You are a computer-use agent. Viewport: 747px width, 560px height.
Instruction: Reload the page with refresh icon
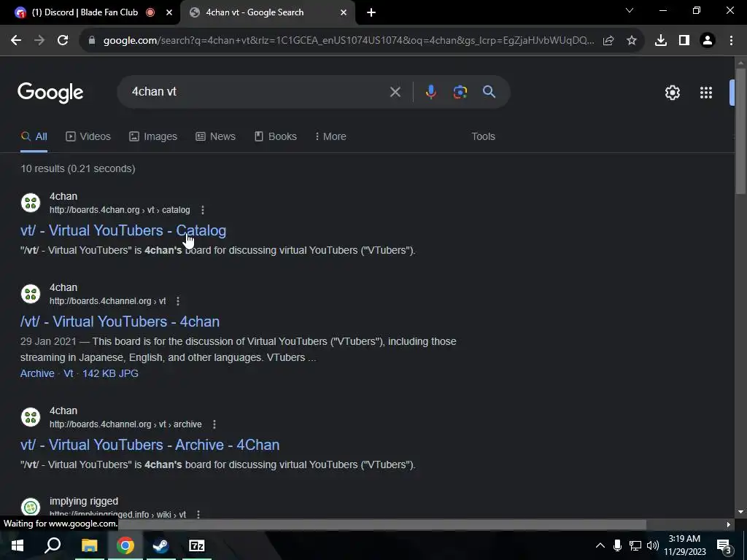click(x=63, y=41)
